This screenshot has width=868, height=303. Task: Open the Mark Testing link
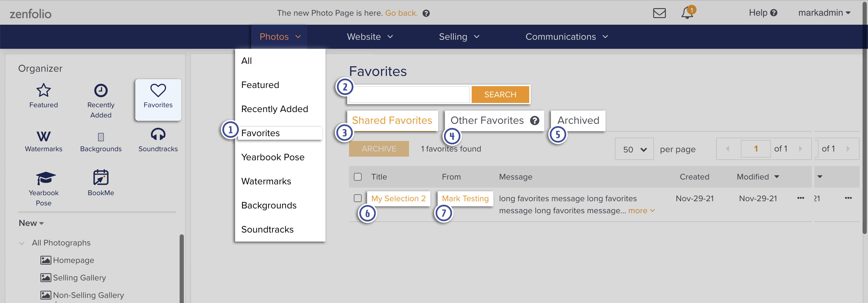(465, 198)
